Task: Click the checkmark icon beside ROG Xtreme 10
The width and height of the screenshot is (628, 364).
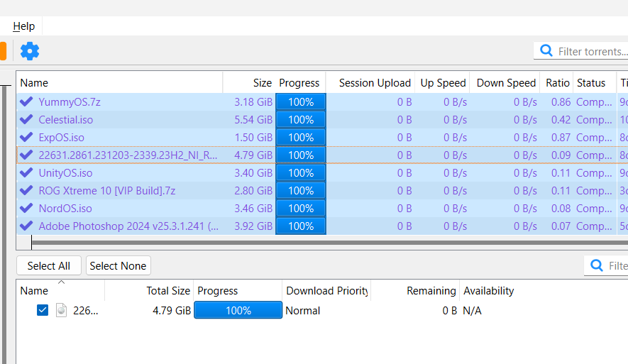Action: click(x=26, y=191)
